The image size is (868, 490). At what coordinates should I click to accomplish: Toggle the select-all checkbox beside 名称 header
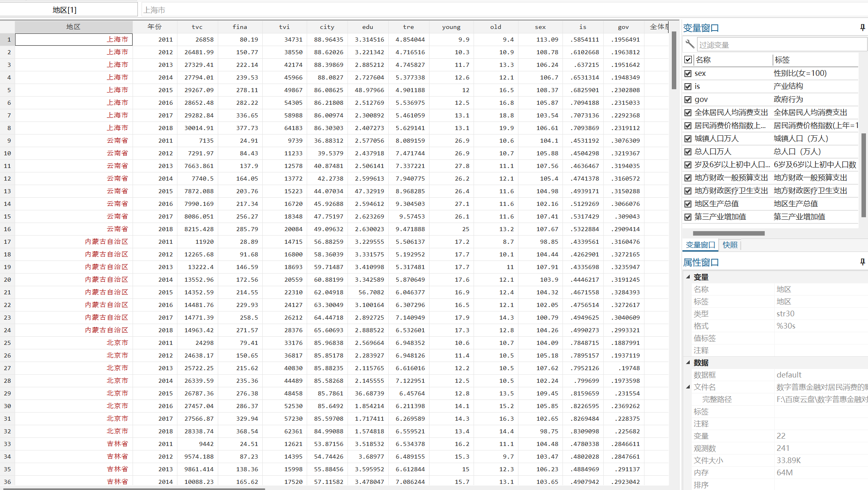tap(688, 60)
